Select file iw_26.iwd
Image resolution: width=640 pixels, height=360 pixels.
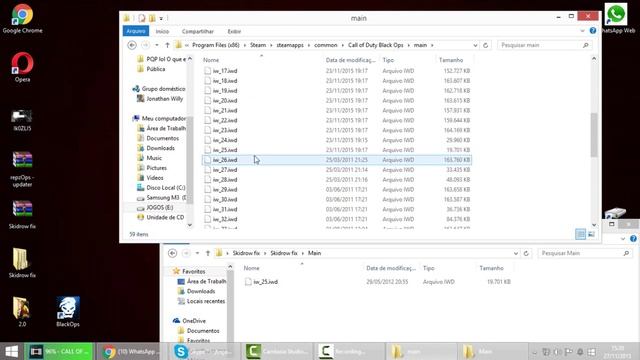click(337, 160)
